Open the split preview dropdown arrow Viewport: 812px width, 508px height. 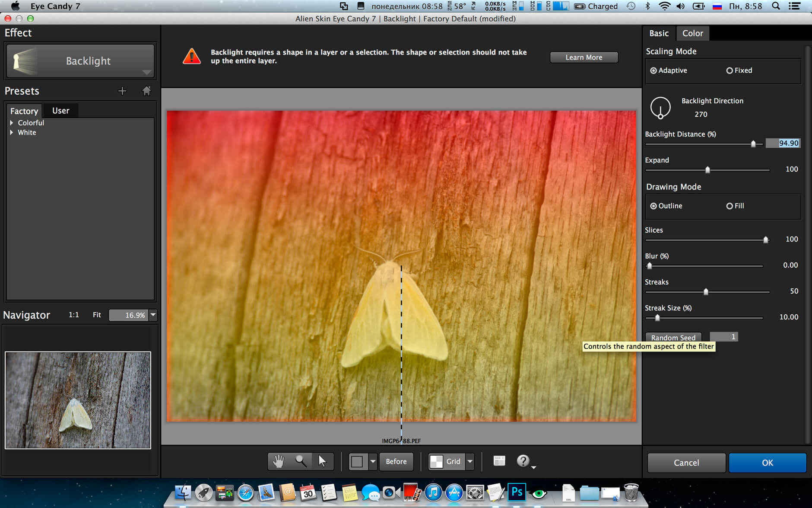[x=373, y=462]
